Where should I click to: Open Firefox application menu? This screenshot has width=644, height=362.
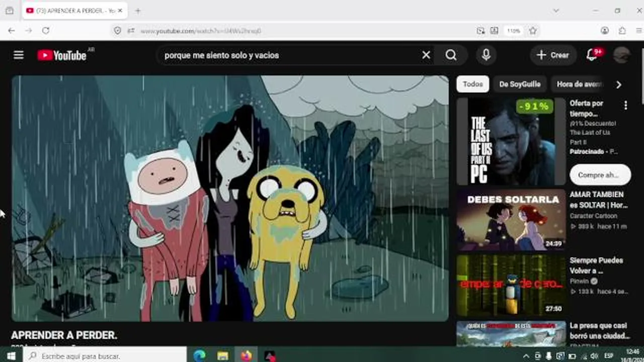pyautogui.click(x=638, y=31)
